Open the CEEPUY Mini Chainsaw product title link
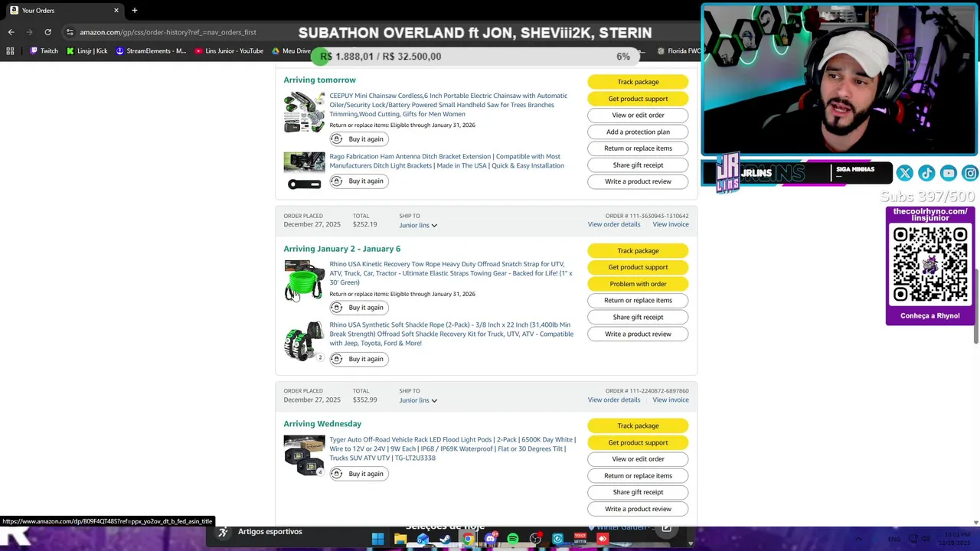980x551 pixels. pyautogui.click(x=448, y=105)
